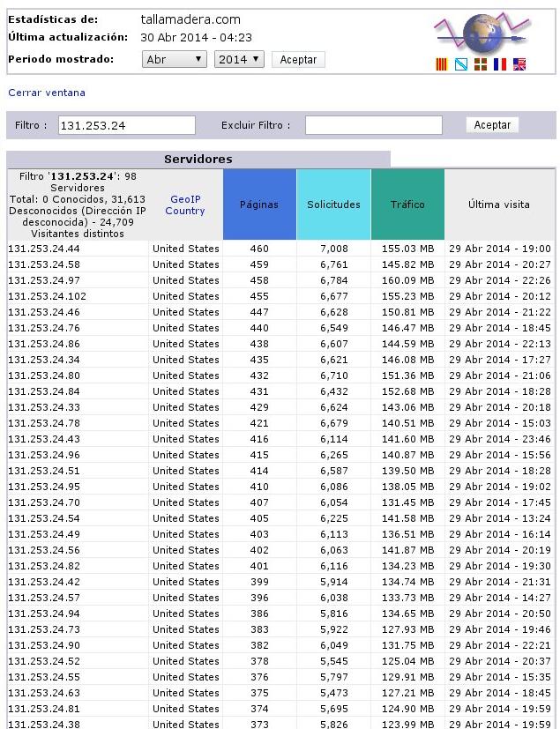
Task: Choose the Basque flag language icon
Action: tap(481, 64)
